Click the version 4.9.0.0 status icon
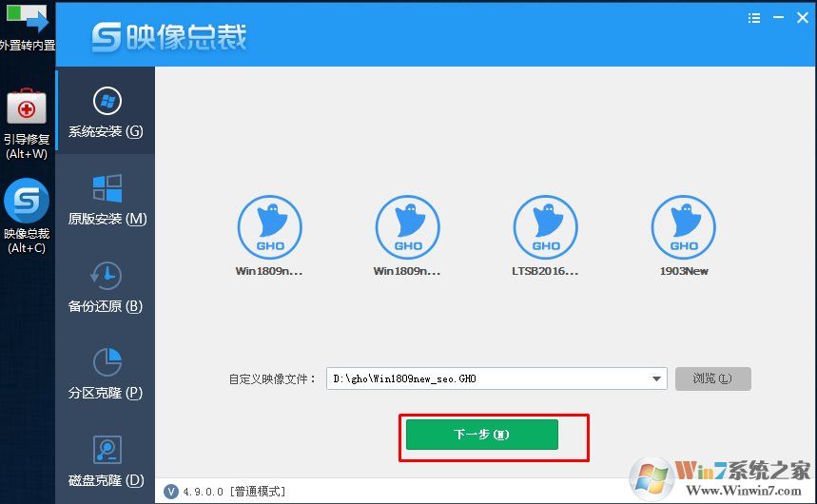 170,492
